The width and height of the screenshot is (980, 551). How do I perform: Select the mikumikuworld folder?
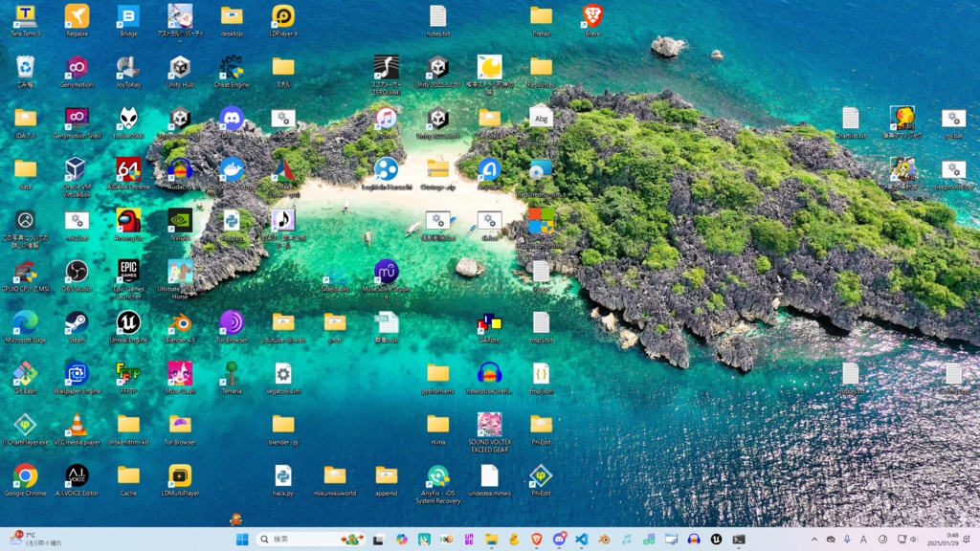335,480
